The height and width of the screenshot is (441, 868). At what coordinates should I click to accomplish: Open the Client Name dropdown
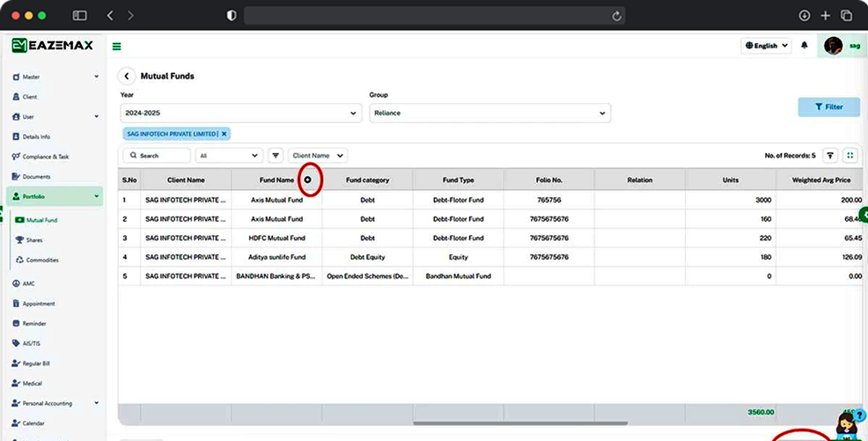pos(318,156)
